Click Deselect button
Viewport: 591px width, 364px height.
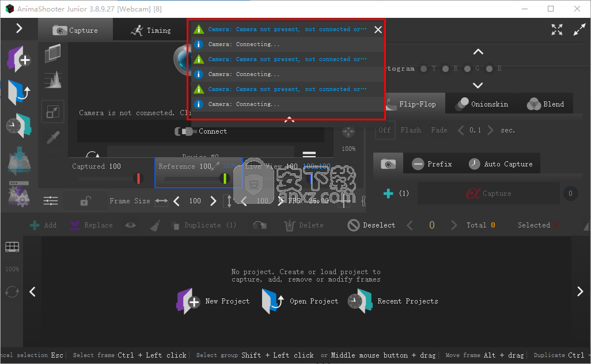pyautogui.click(x=372, y=225)
